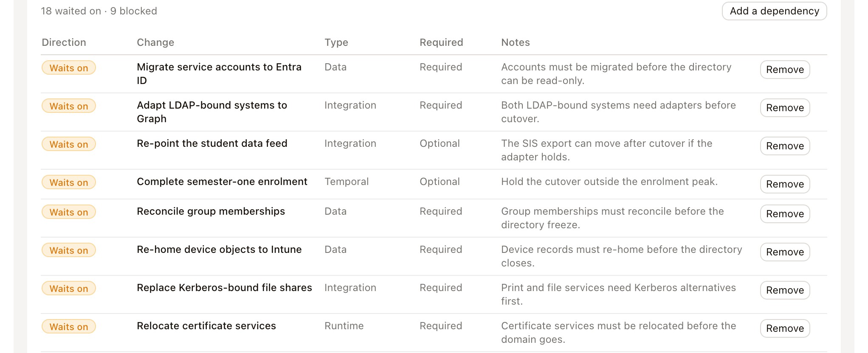Remove the Complete semester-one enrolment dependency
The width and height of the screenshot is (868, 353).
[x=785, y=184]
